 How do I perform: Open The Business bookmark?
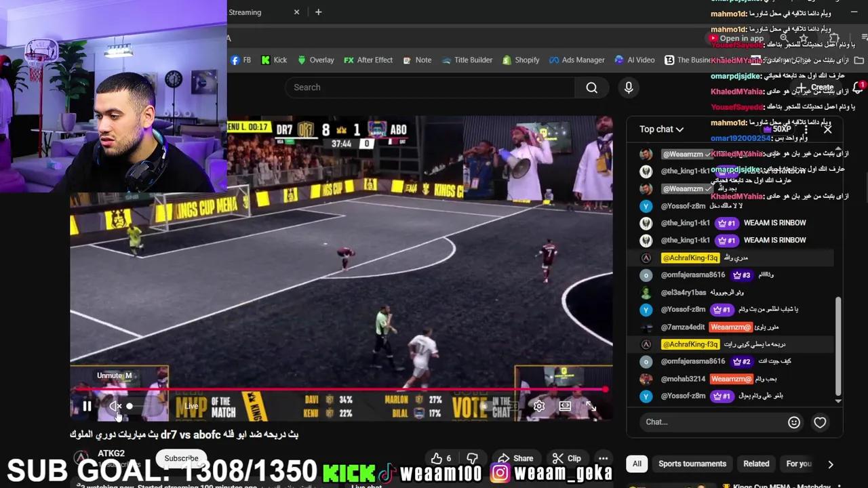point(687,60)
